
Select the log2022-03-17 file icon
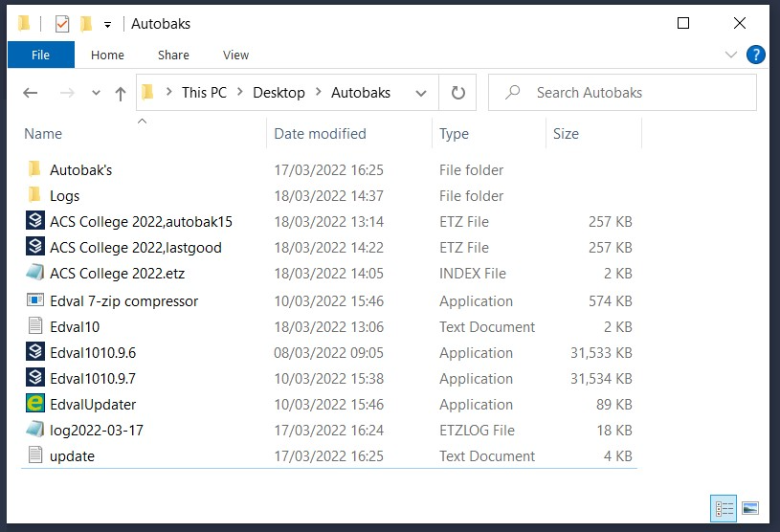point(35,430)
